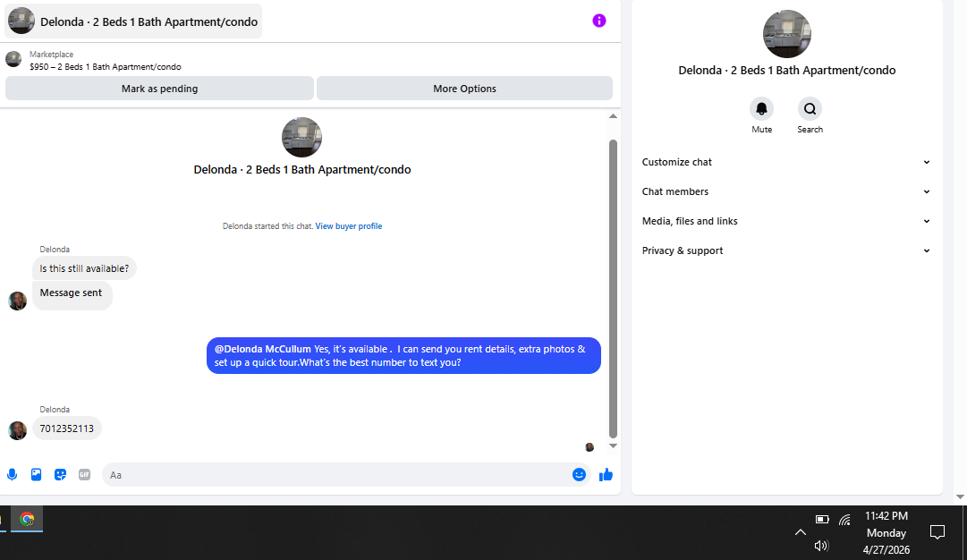Click 'Is this still available?' message
967x560 pixels.
pos(84,268)
